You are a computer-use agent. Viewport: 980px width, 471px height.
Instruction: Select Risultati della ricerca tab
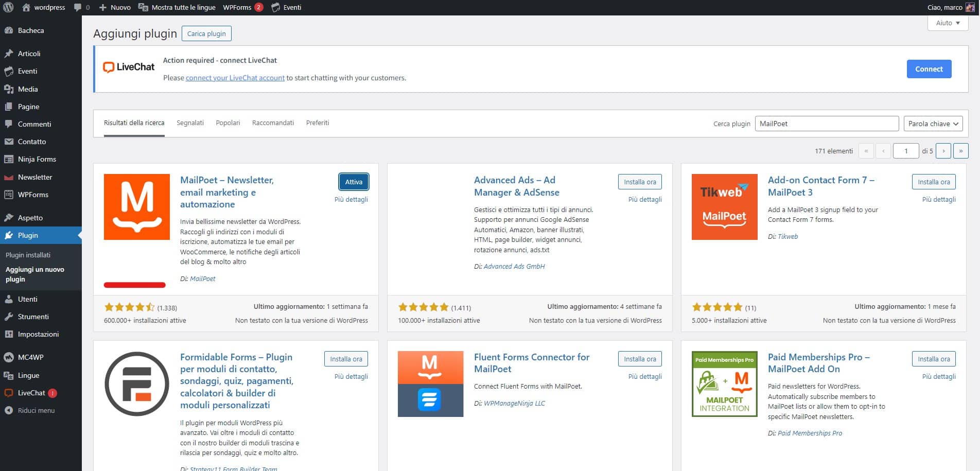(134, 123)
